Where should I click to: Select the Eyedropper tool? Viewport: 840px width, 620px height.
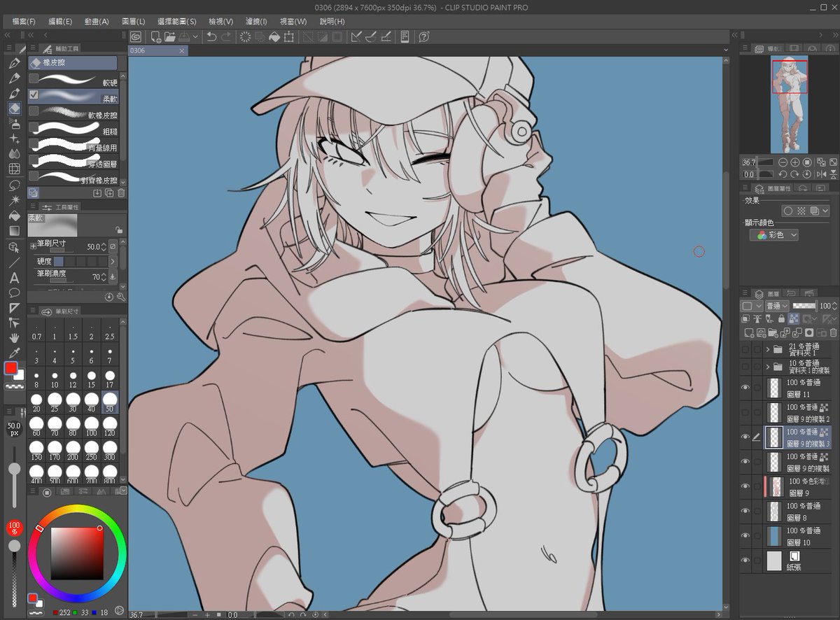pyautogui.click(x=14, y=353)
